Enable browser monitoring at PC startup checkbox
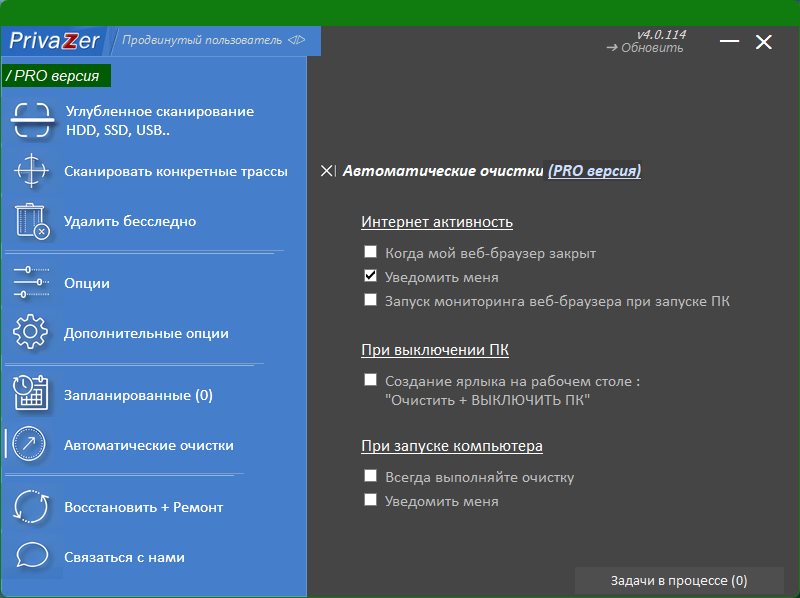Screen dimensions: 800x598 (x=371, y=299)
